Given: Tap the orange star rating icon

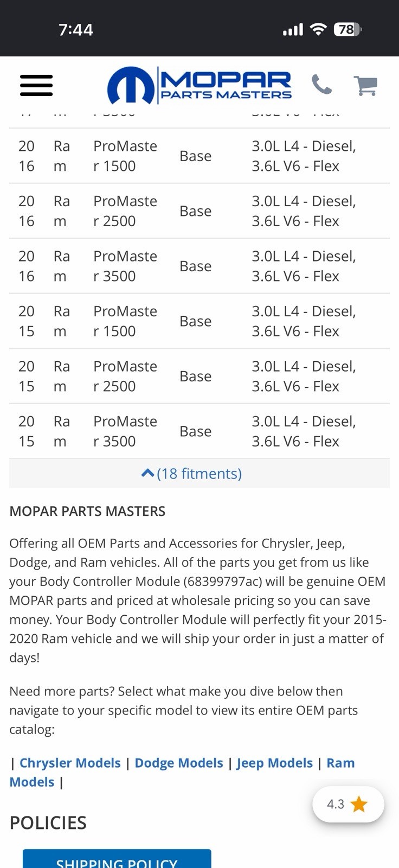Looking at the screenshot, I should pos(359,804).
